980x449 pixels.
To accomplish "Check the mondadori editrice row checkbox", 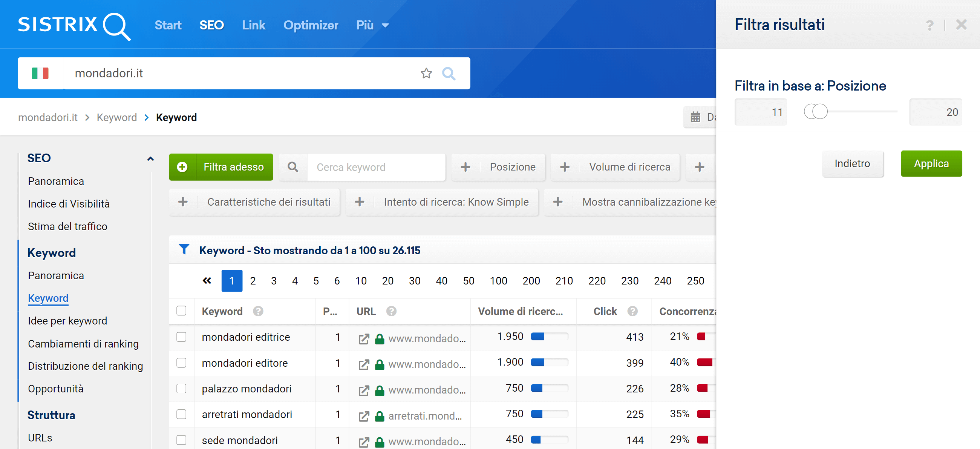I will 181,337.
